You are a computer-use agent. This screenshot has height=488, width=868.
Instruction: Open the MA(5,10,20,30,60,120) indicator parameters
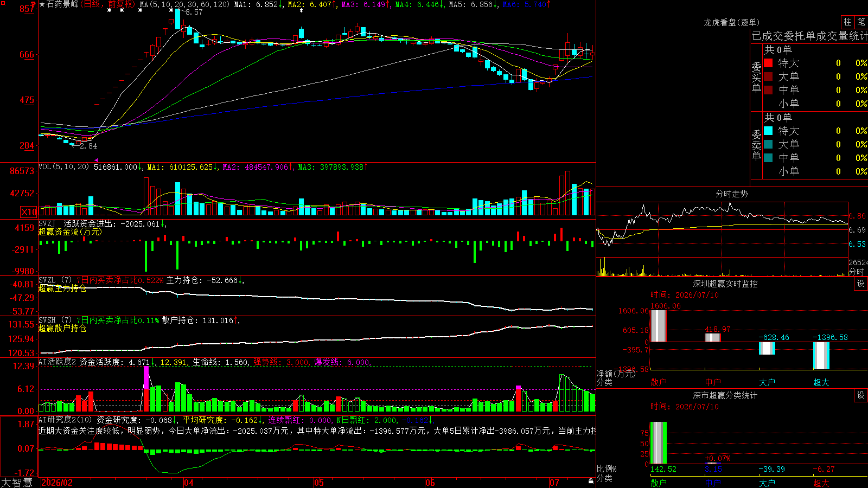(x=184, y=4)
